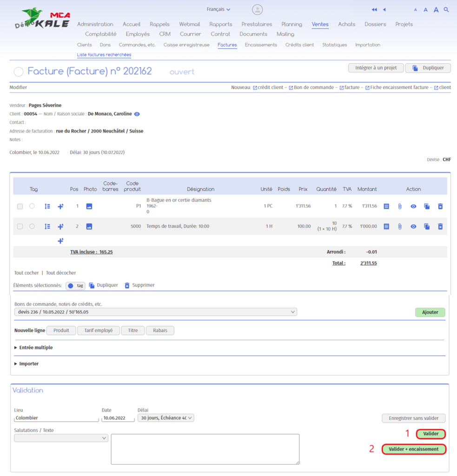Open the user profile avatar icon

257,10
